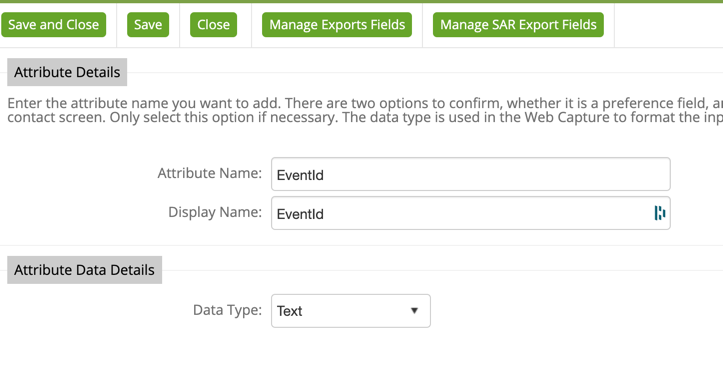This screenshot has width=723, height=378.
Task: Click the Attribute Name label
Action: 210,173
